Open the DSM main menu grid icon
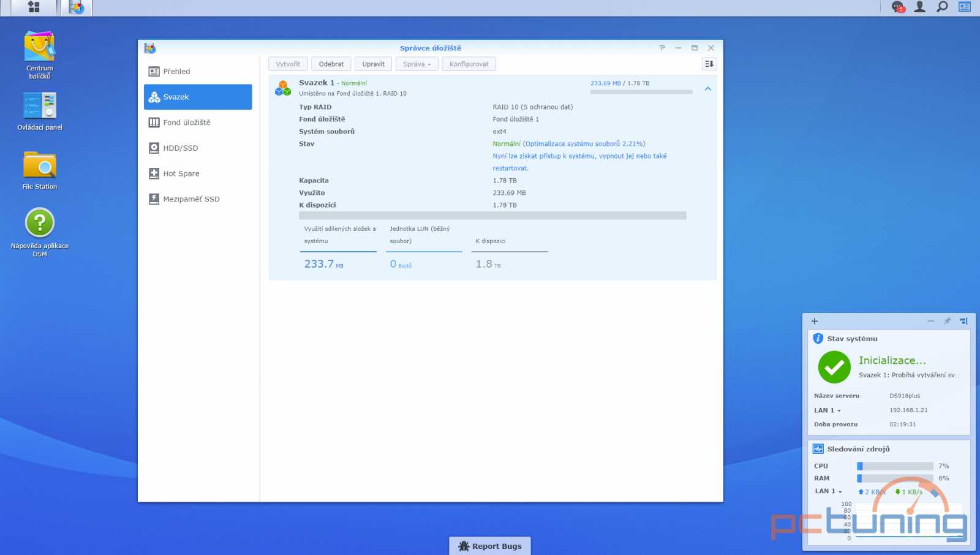The width and height of the screenshot is (980, 555). tap(34, 7)
